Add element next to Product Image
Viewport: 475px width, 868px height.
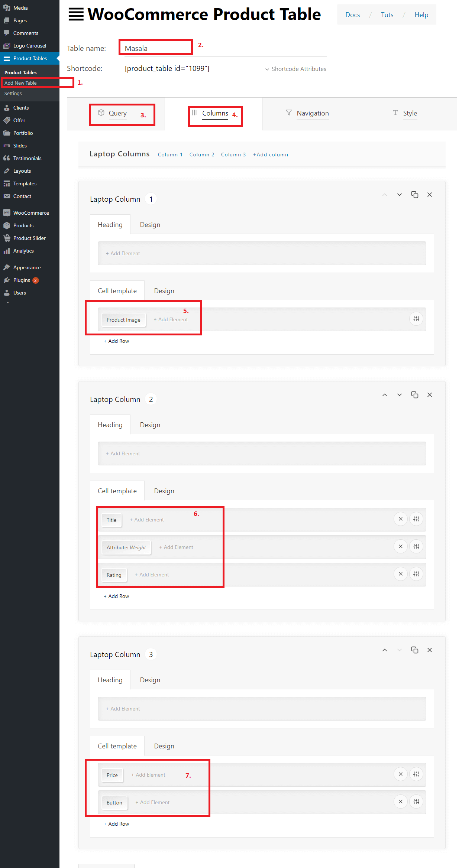click(x=171, y=319)
